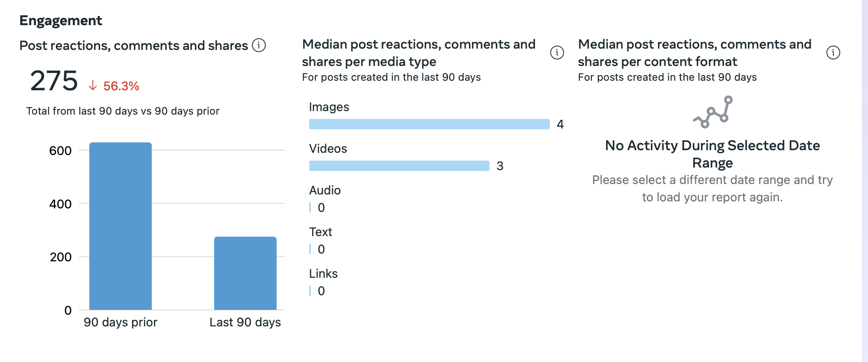Click info icon beside Post reactions heading
This screenshot has height=362, width=868.
(259, 45)
